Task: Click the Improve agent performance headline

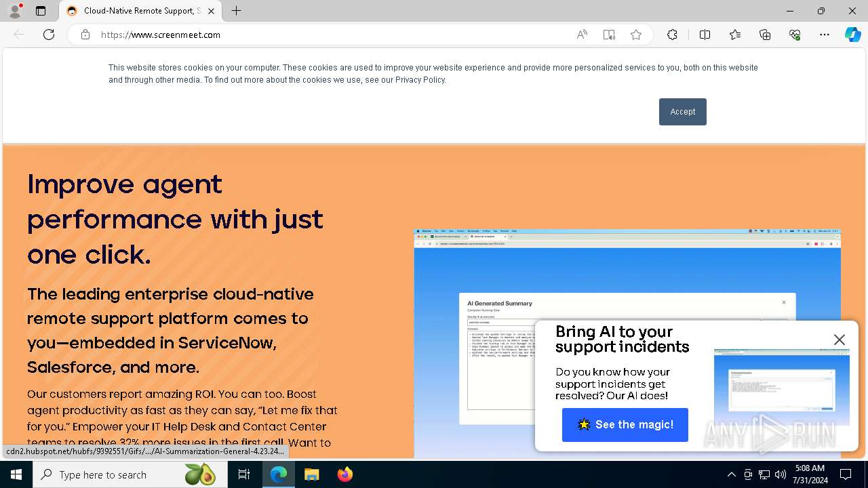Action: [x=175, y=219]
